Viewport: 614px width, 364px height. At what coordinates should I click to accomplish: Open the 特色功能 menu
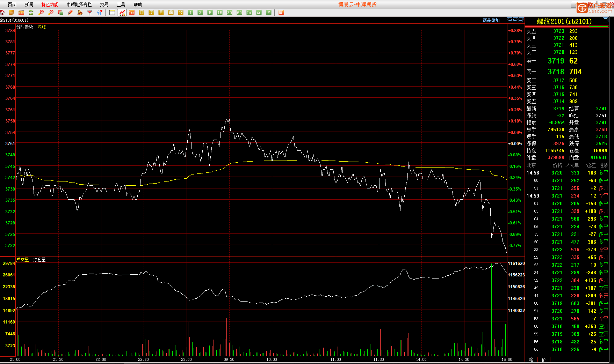50,5
